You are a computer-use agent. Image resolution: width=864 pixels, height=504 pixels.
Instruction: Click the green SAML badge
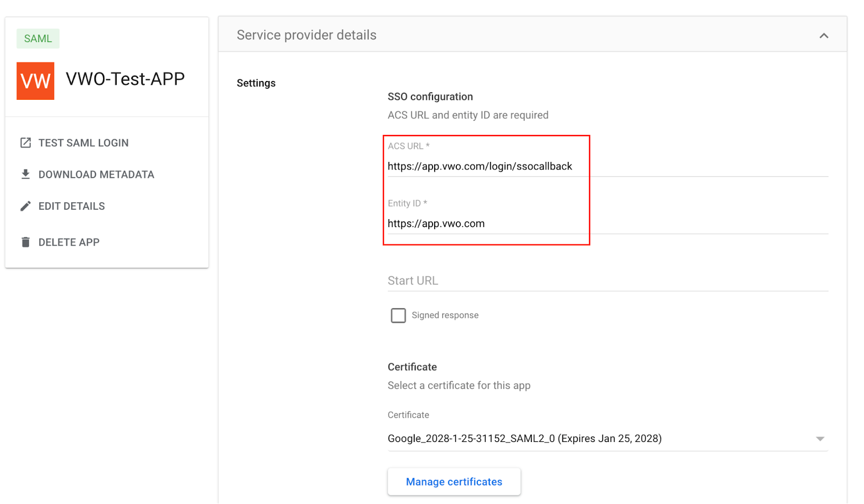point(38,38)
